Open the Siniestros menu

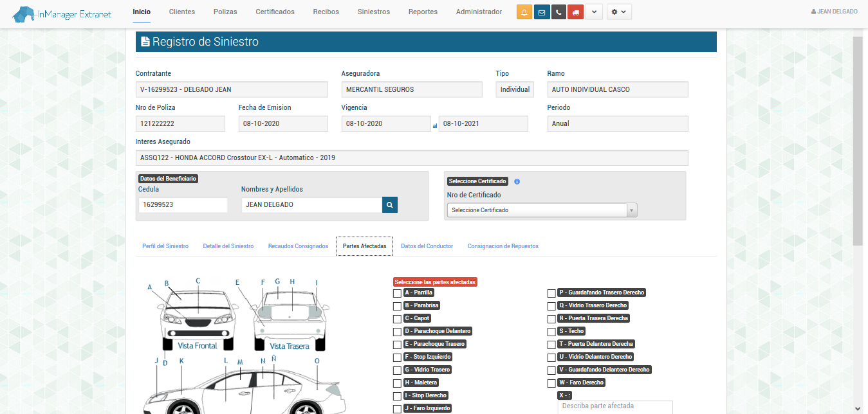(373, 12)
